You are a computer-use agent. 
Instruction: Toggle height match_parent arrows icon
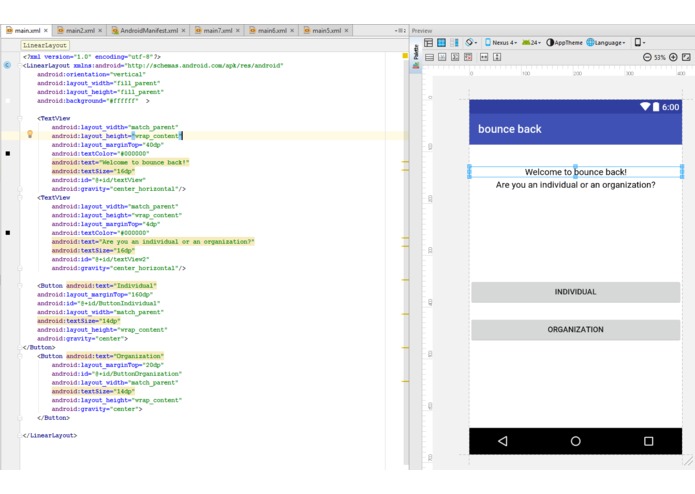497,57
